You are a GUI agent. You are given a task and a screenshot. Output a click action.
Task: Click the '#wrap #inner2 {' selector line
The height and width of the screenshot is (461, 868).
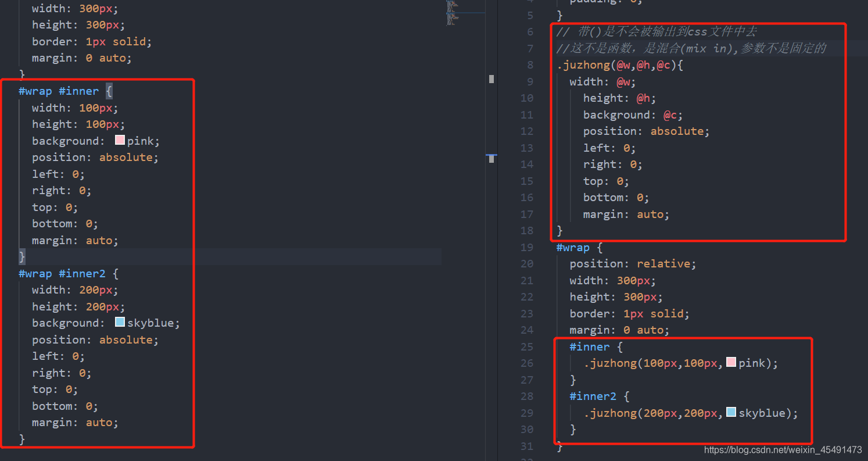coord(69,273)
